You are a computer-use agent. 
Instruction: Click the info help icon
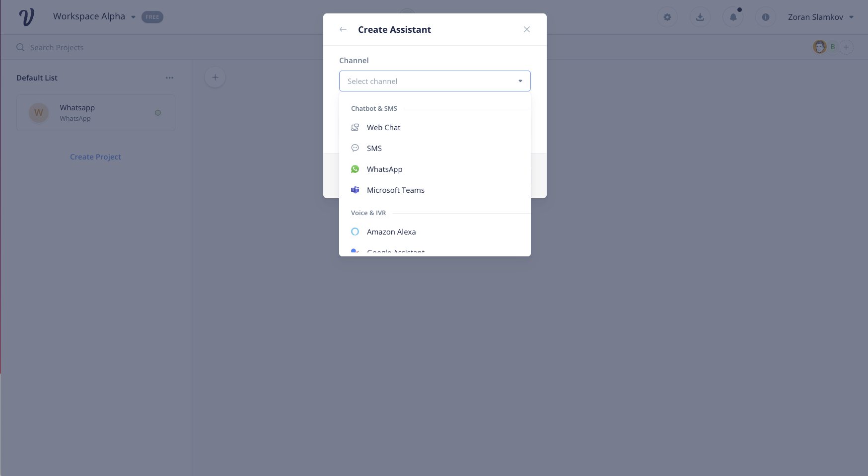[766, 17]
